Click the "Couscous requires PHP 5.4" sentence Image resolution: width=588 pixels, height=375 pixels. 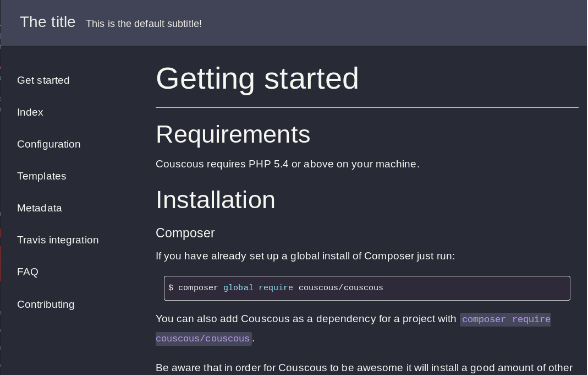pyautogui.click(x=287, y=164)
